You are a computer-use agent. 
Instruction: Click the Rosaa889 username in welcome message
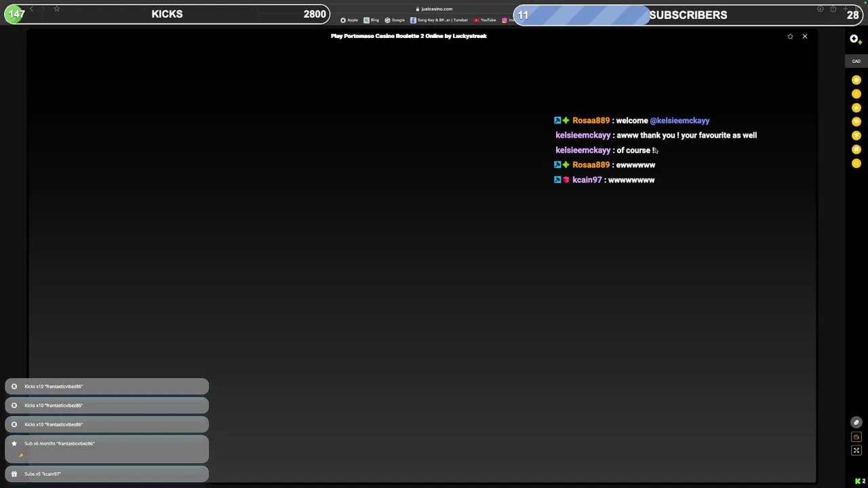click(x=591, y=121)
